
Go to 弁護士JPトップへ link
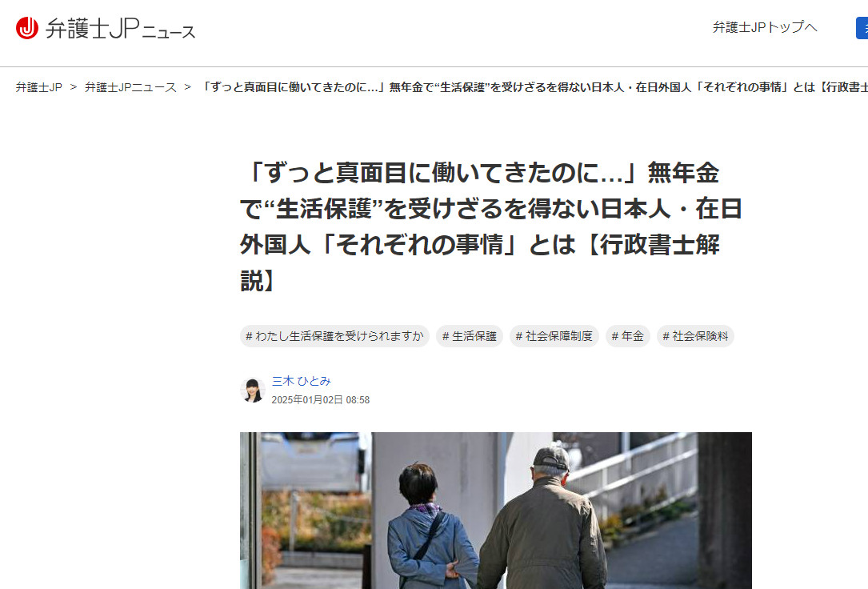765,27
